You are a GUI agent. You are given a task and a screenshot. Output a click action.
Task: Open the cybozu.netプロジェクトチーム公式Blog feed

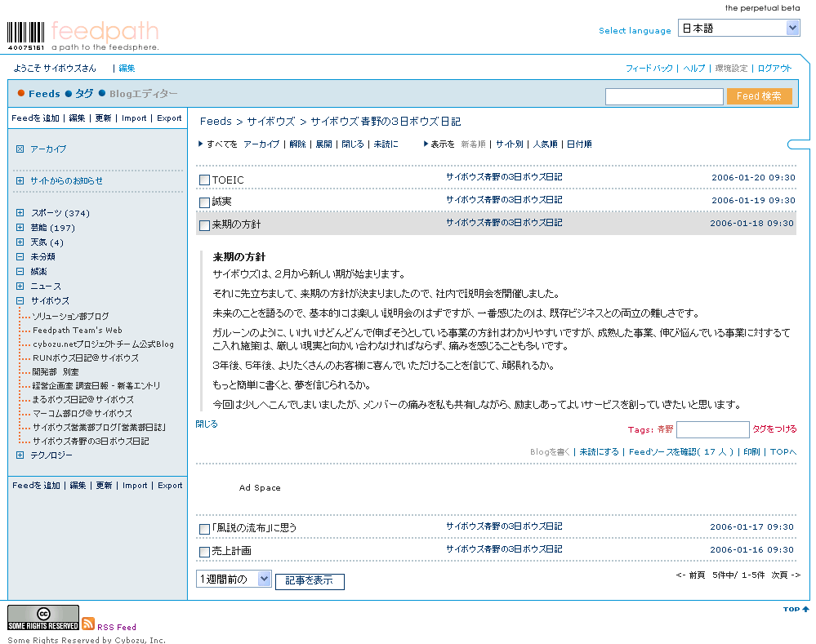point(103,344)
